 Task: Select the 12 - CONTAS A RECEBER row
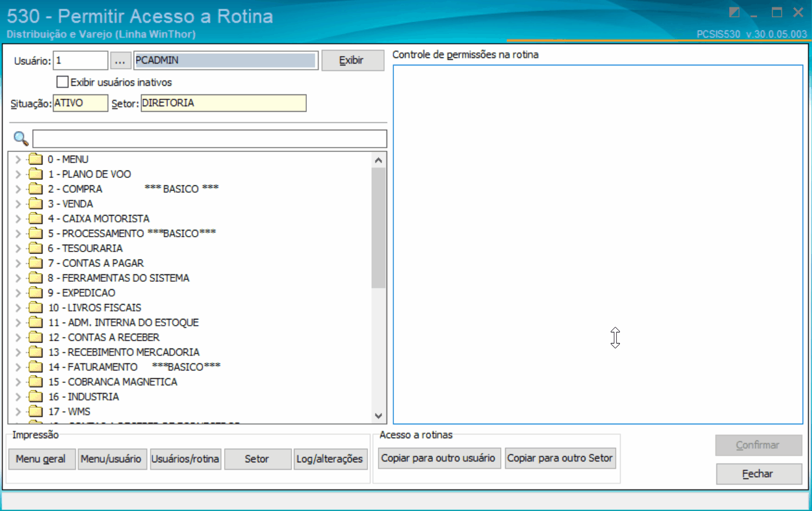(x=104, y=337)
